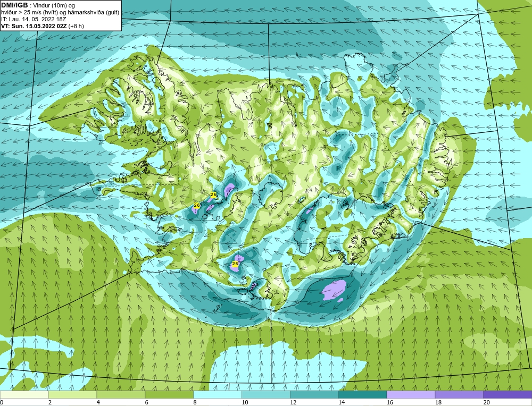532x406 pixels.
Task: Click the pale cyan 8–10 legend swatch
Action: (218, 394)
